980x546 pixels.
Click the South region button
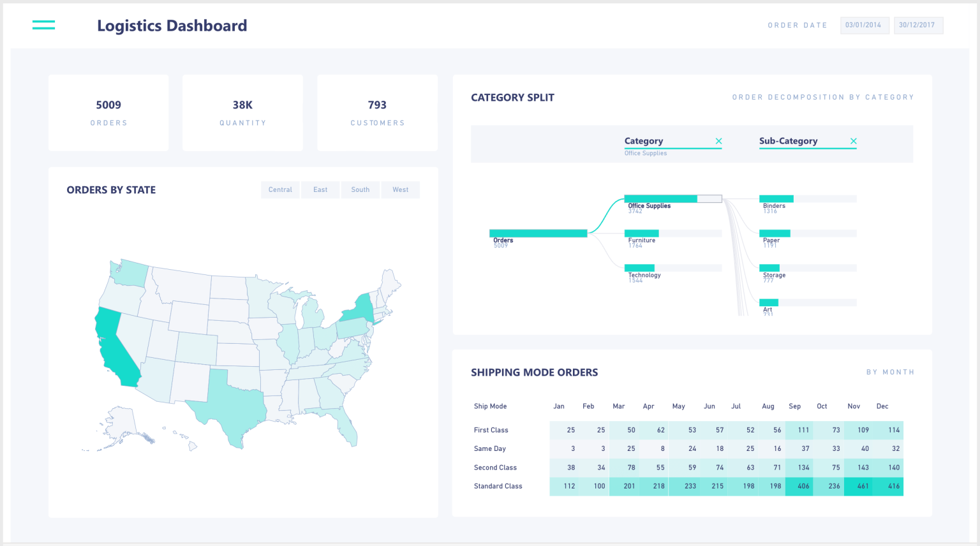pos(360,189)
